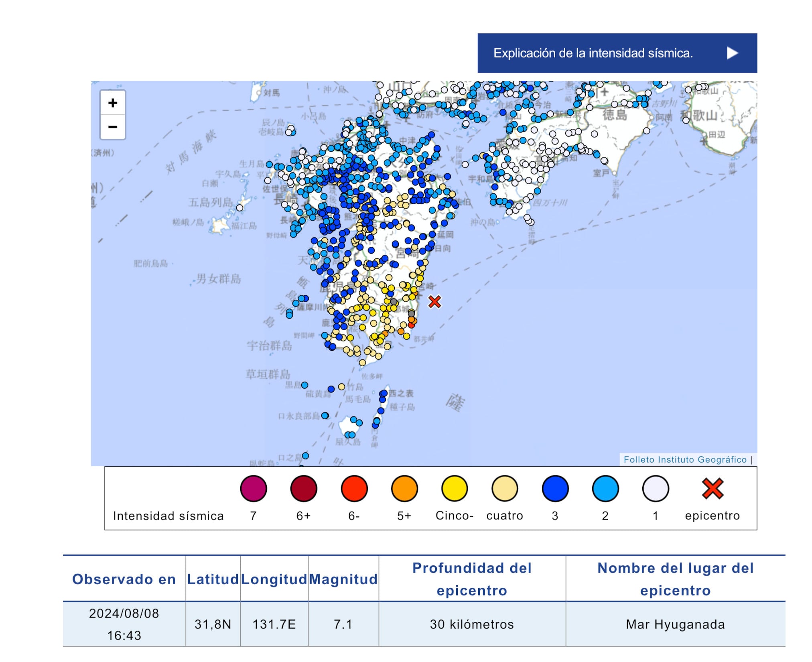This screenshot has width=812, height=662.
Task: Click the red X epicenter marker on map
Action: point(434,302)
